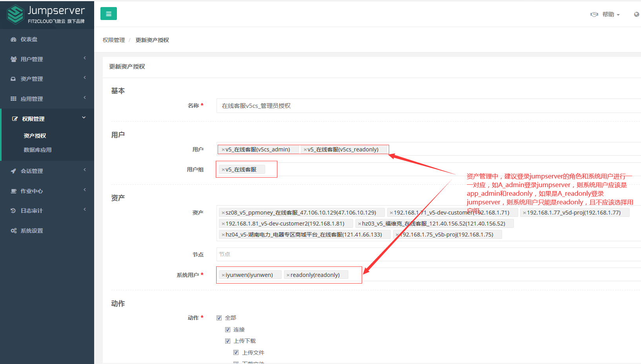Viewport: 641px width, 364px height.
Task: Expand 日志审计 menu chevron
Action: [84, 209]
